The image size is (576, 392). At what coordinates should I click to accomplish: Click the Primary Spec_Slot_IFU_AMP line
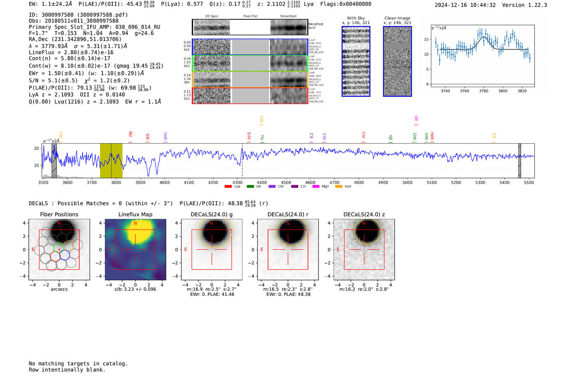click(95, 27)
